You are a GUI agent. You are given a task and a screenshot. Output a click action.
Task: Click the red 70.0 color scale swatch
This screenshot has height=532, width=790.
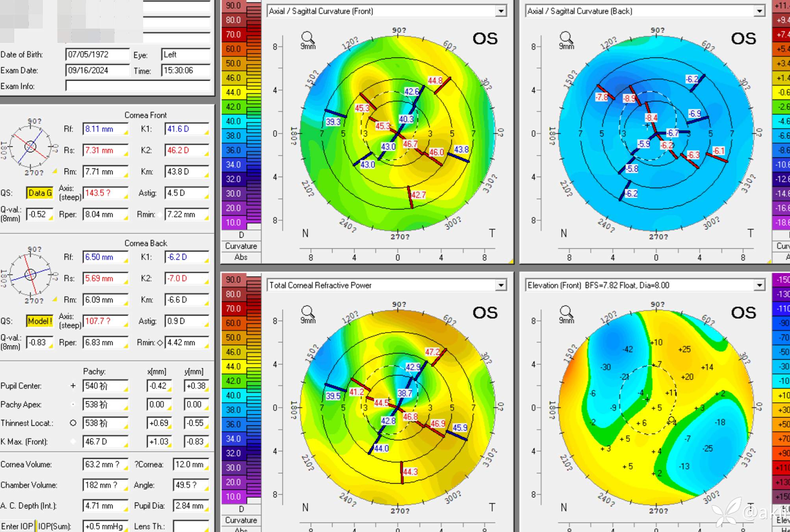tap(233, 35)
